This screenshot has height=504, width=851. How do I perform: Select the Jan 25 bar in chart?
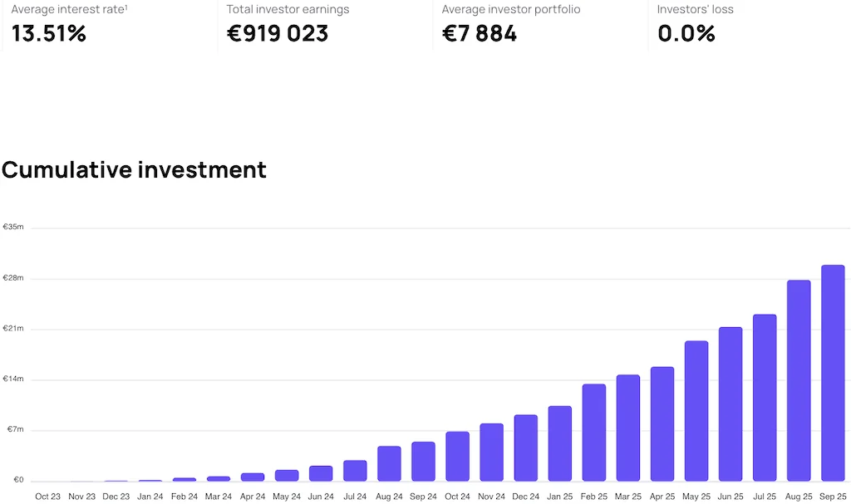coord(560,443)
